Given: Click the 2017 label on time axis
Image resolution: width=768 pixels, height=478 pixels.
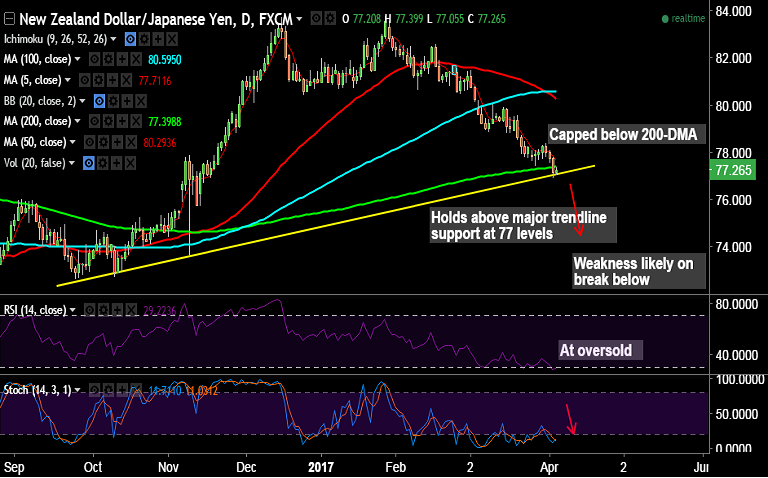Looking at the screenshot, I should point(321,467).
